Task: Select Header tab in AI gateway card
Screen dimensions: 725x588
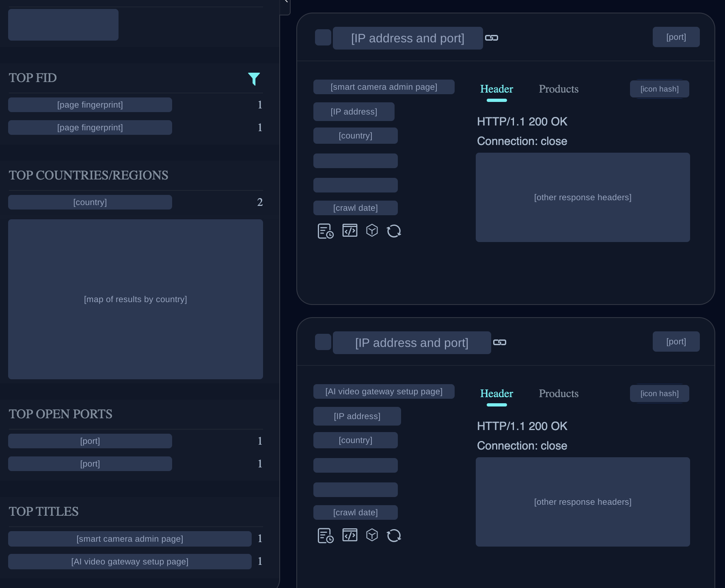Action: pos(496,393)
